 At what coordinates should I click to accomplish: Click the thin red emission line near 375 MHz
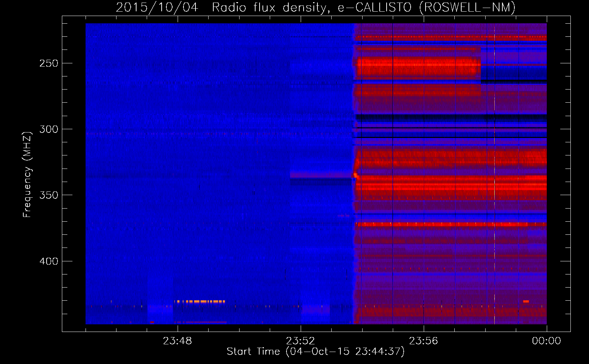pos(442,225)
